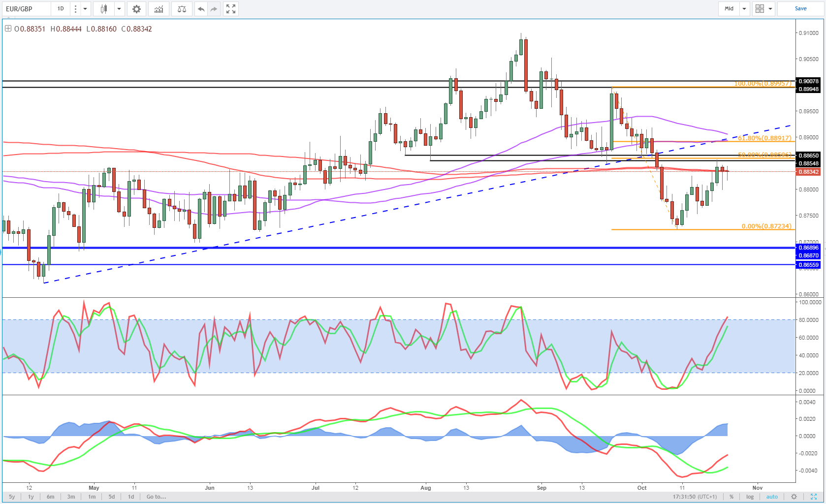Toggle the log scale mode

(750, 497)
